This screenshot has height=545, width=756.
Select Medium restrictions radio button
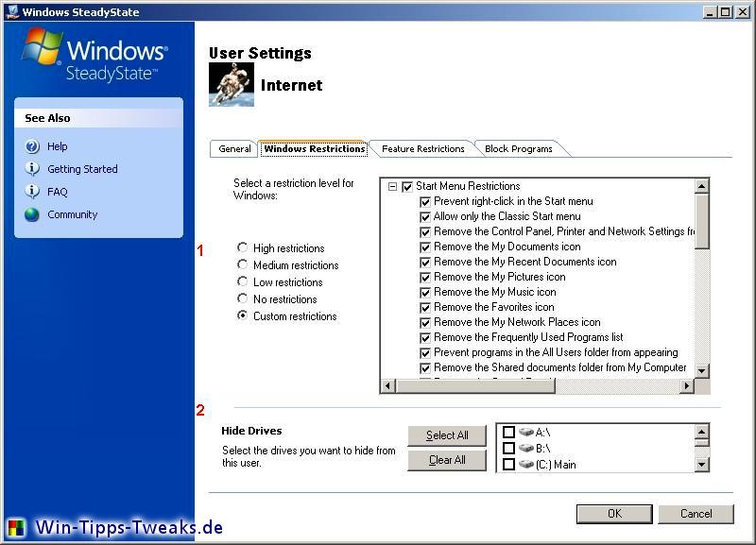(x=243, y=264)
